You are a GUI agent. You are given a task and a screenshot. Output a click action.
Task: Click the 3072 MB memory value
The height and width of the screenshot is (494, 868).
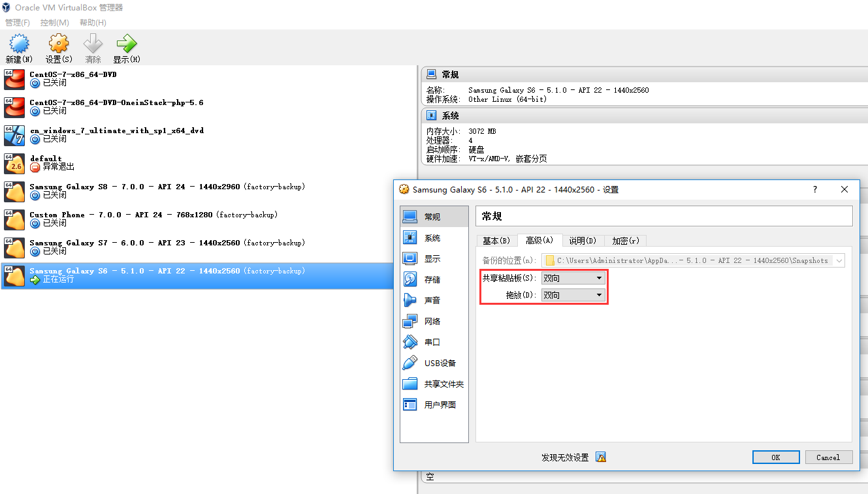pos(482,131)
